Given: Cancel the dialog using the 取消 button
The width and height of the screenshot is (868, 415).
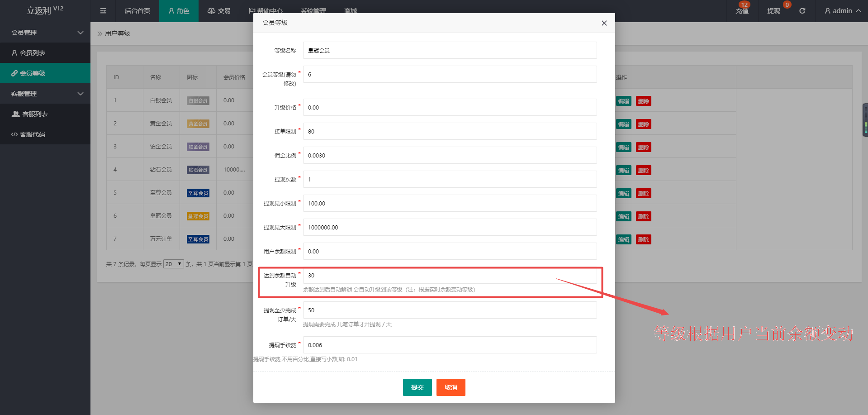Looking at the screenshot, I should (451, 387).
